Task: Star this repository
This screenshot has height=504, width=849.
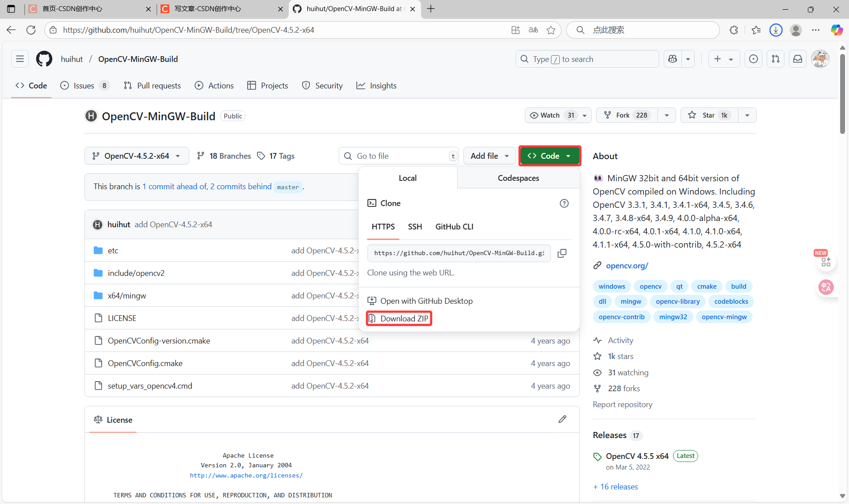Action: 708,115
